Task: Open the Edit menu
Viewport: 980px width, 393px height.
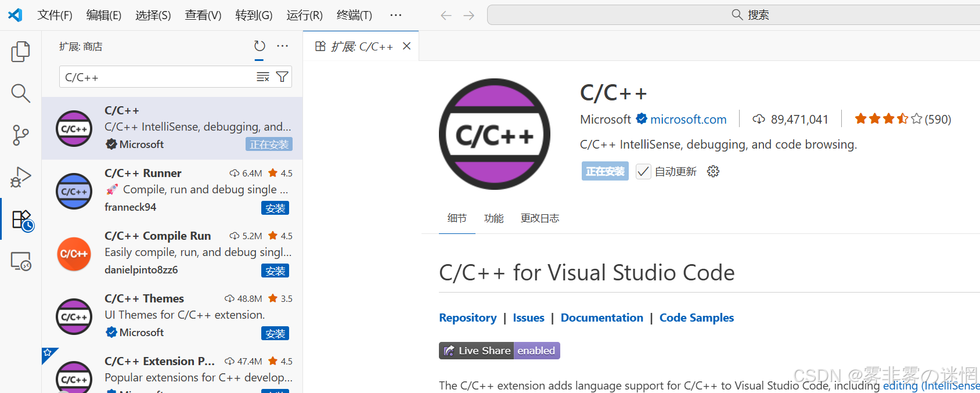Action: [104, 15]
